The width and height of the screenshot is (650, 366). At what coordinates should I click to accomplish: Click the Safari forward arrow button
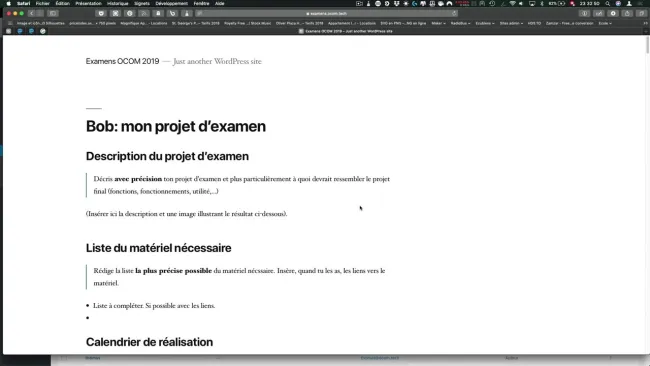click(40, 13)
